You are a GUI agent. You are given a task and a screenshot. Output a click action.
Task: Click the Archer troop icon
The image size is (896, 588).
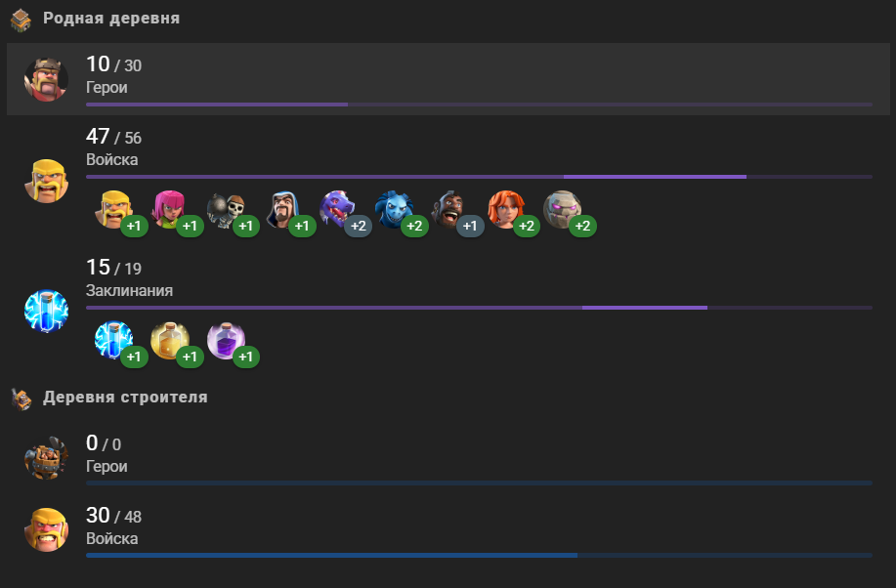(x=170, y=210)
